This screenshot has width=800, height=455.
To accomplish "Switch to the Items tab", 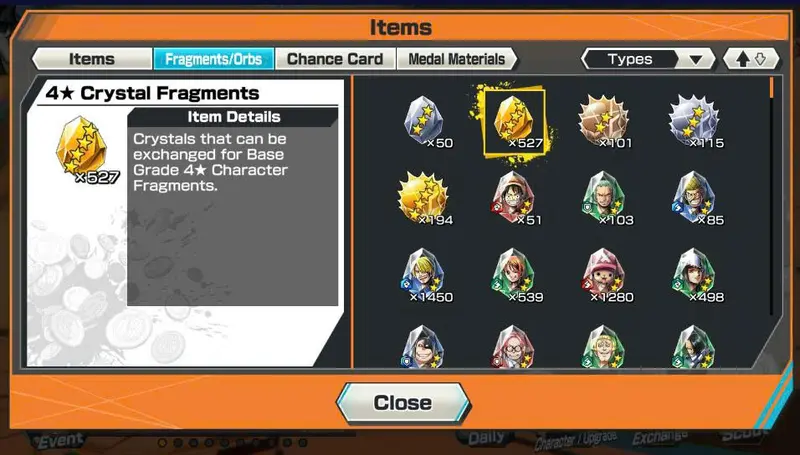I will point(92,59).
